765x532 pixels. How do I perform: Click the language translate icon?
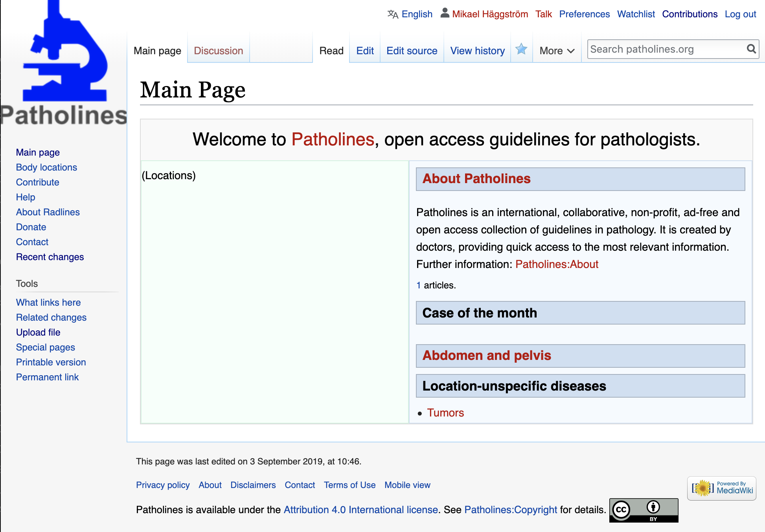pos(393,14)
